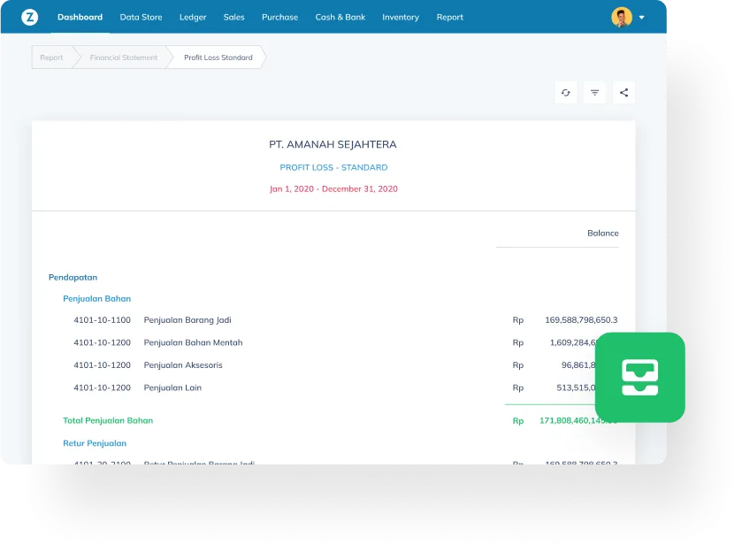This screenshot has width=750, height=560.
Task: Open the Sales menu
Action: point(233,17)
